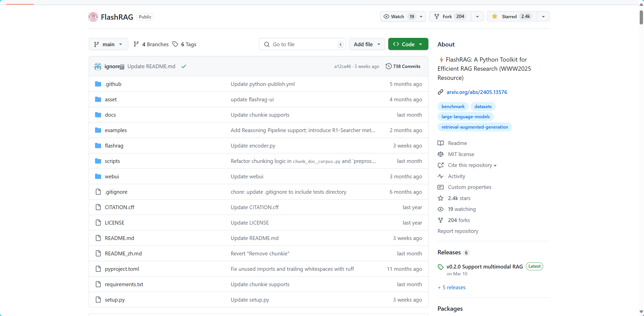Expand the main branch selector
This screenshot has width=644, height=316.
pyautogui.click(x=108, y=44)
